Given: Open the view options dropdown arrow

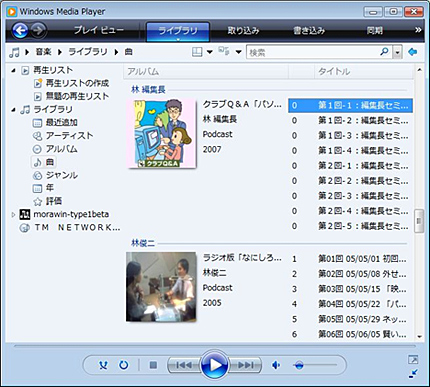Looking at the screenshot, I should point(238,52).
